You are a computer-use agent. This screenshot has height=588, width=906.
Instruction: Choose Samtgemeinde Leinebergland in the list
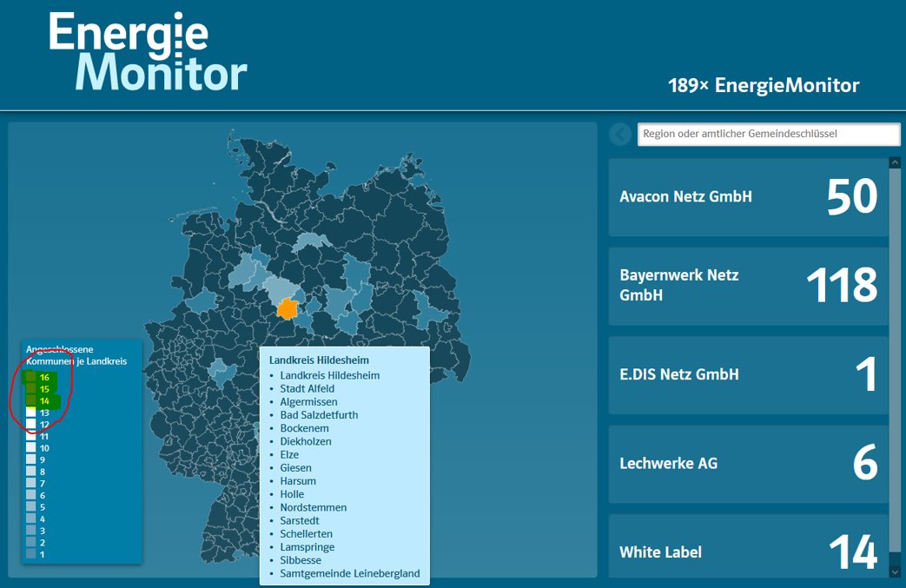[x=349, y=573]
